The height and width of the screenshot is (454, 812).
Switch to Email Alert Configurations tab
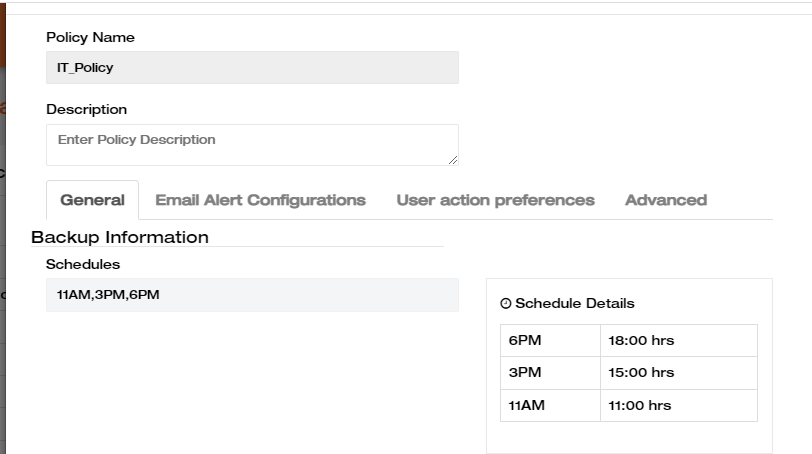260,200
